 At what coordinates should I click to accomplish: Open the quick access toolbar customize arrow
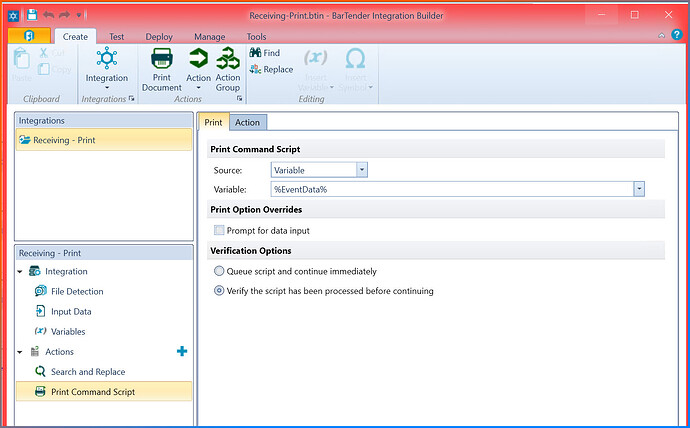click(79, 15)
